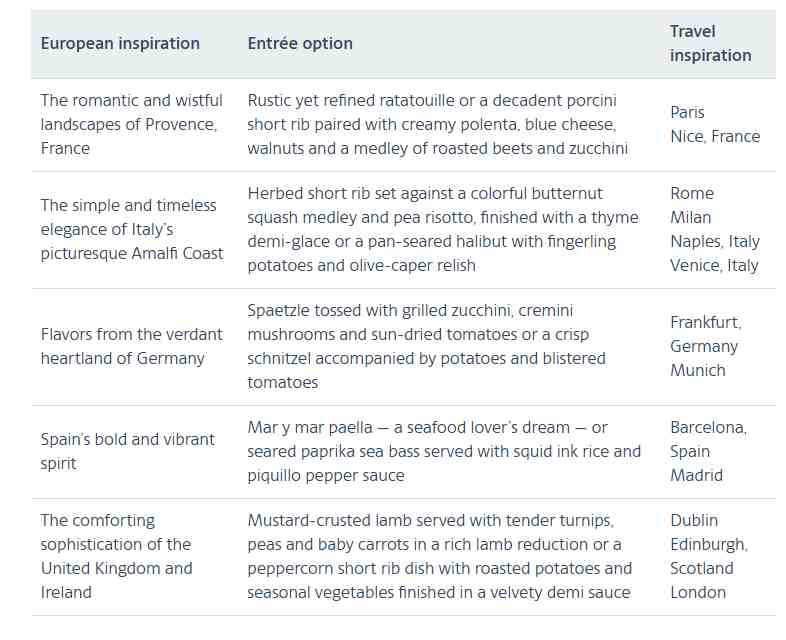Click Munich in the travel column
Screen dimensions: 786x640
698,370
